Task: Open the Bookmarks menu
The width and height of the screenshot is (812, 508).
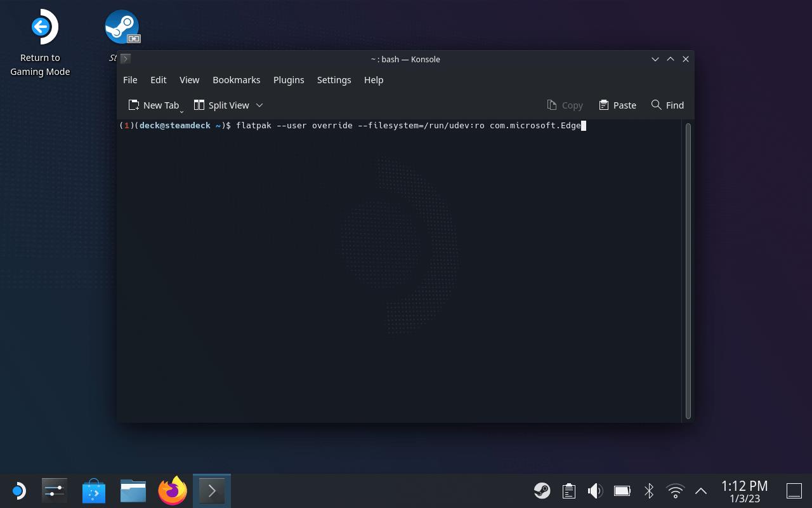Action: [x=236, y=80]
